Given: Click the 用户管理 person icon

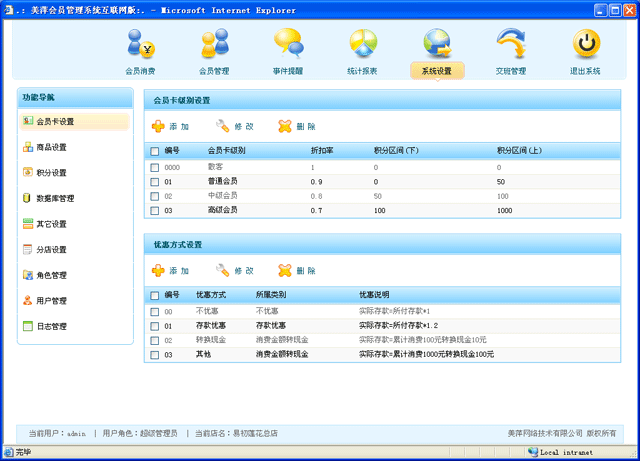Looking at the screenshot, I should [27, 301].
